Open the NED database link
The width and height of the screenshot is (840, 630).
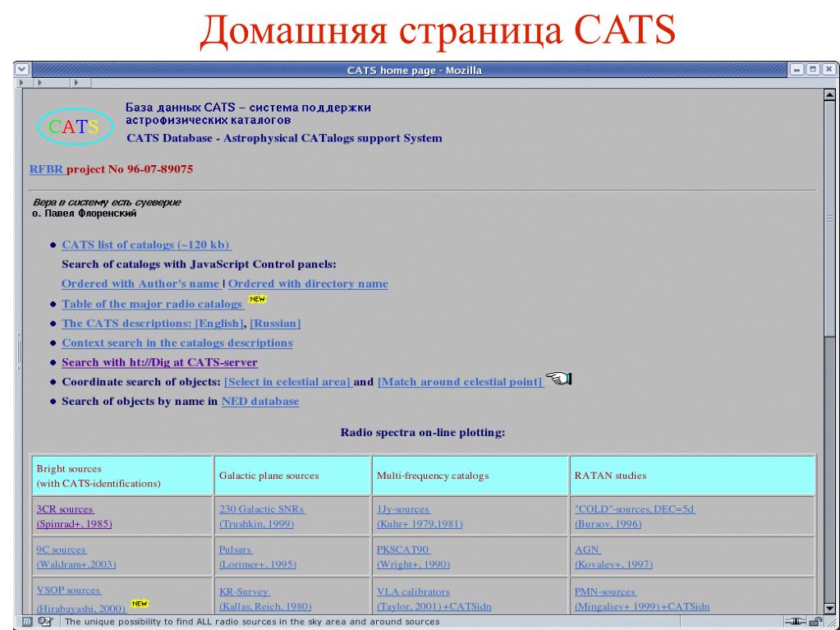pyautogui.click(x=260, y=402)
